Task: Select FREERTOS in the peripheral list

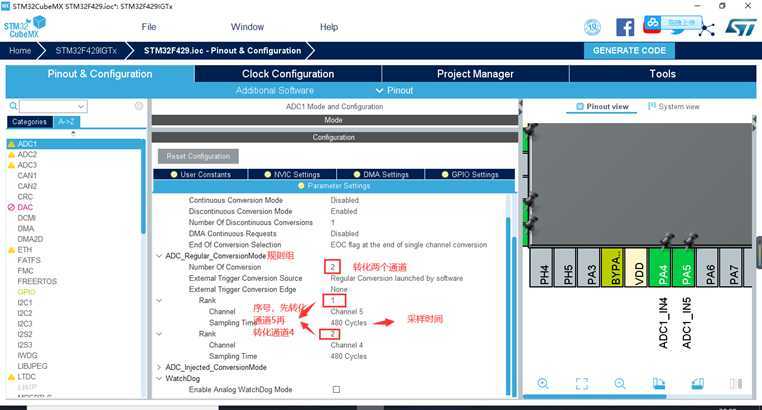Action: coord(37,281)
